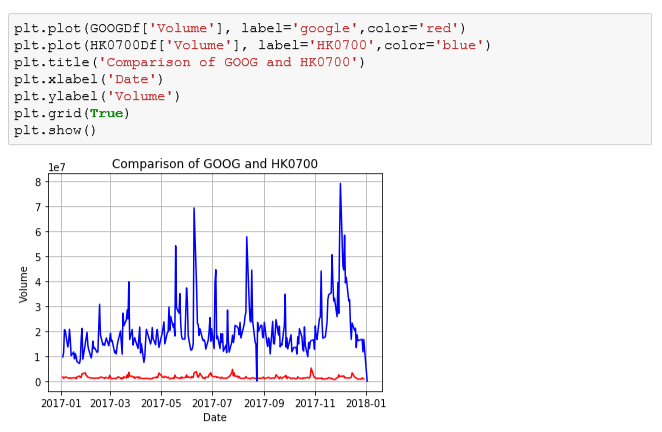
Task: Click x-axis tick label 2017-01
Action: tap(61, 403)
